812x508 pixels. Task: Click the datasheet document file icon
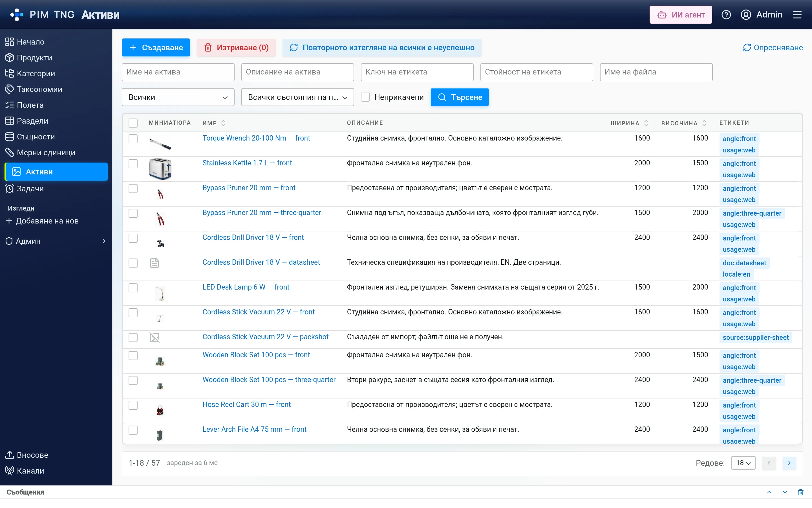tap(154, 263)
